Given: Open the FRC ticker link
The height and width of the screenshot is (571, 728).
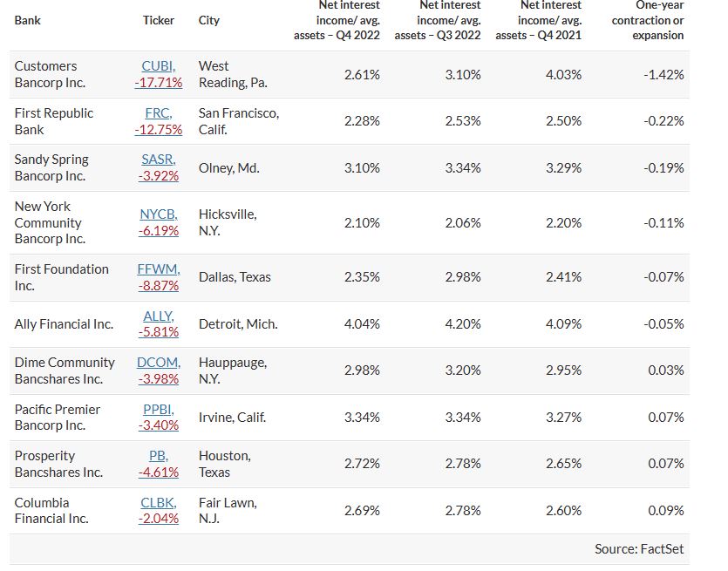Looking at the screenshot, I should (158, 113).
